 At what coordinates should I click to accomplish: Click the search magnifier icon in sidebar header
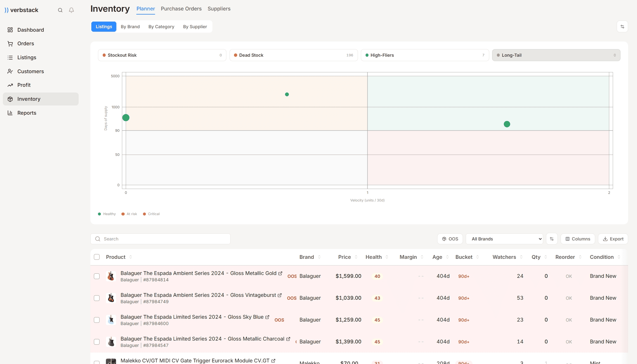(x=60, y=10)
